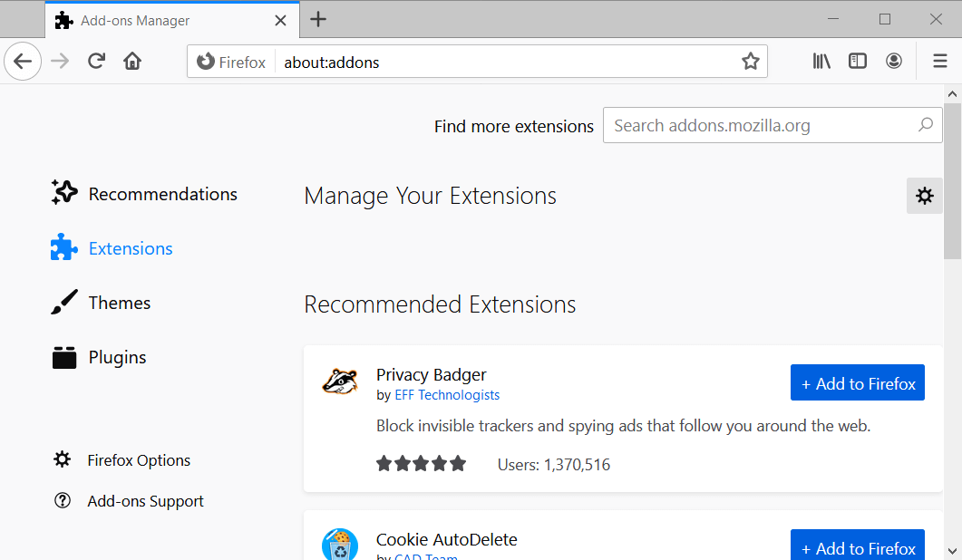Toggle the browser sidebar panel
Viewport: 962px width, 560px height.
858,61
